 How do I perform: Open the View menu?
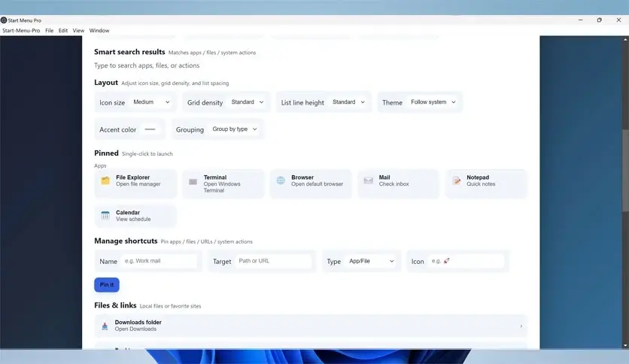[x=78, y=31]
